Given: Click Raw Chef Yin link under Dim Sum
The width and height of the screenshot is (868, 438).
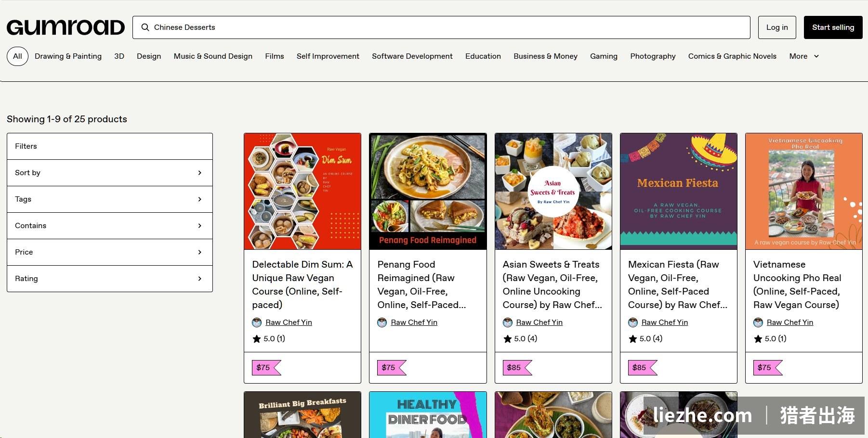Looking at the screenshot, I should click(289, 322).
